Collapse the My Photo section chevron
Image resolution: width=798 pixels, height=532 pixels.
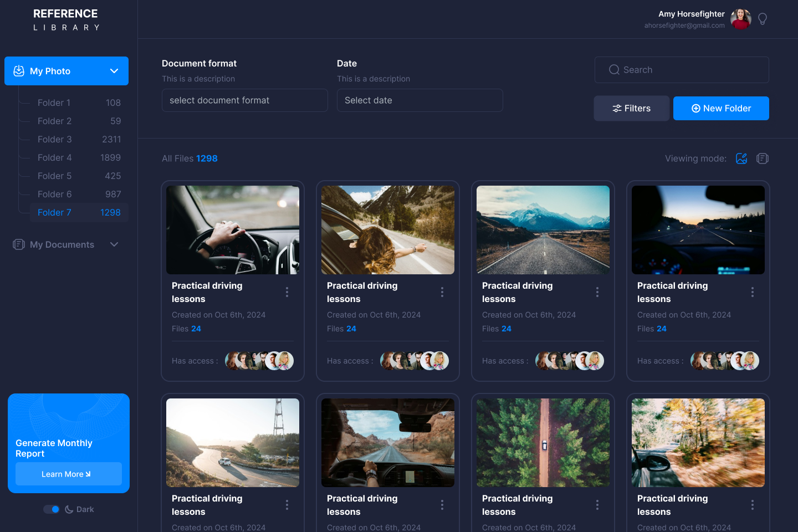(x=114, y=71)
